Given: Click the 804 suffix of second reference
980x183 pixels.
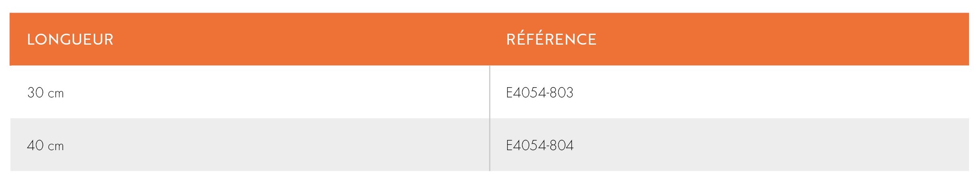Looking at the screenshot, I should 562,145.
